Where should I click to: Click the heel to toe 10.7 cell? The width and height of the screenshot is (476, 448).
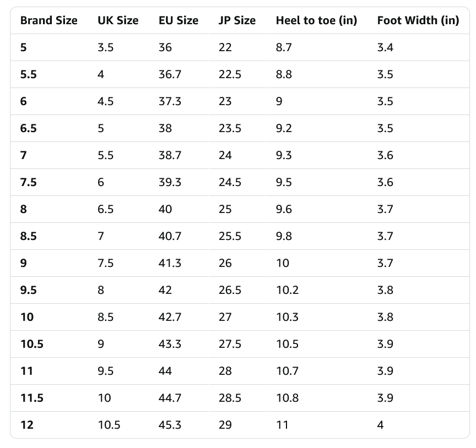(x=287, y=371)
